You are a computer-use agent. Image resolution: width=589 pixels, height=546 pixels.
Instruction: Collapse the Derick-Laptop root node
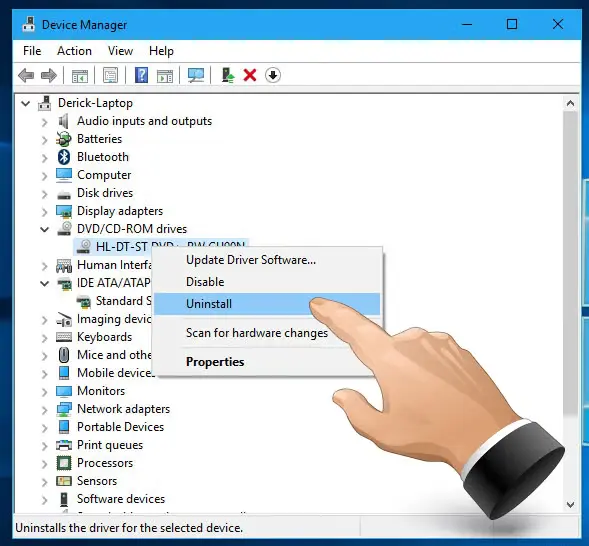pos(25,103)
